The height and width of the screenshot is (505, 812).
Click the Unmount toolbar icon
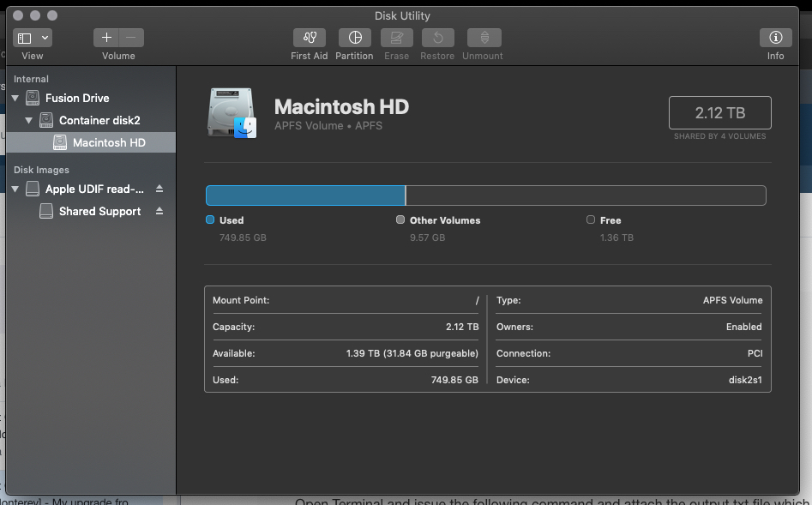click(484, 38)
